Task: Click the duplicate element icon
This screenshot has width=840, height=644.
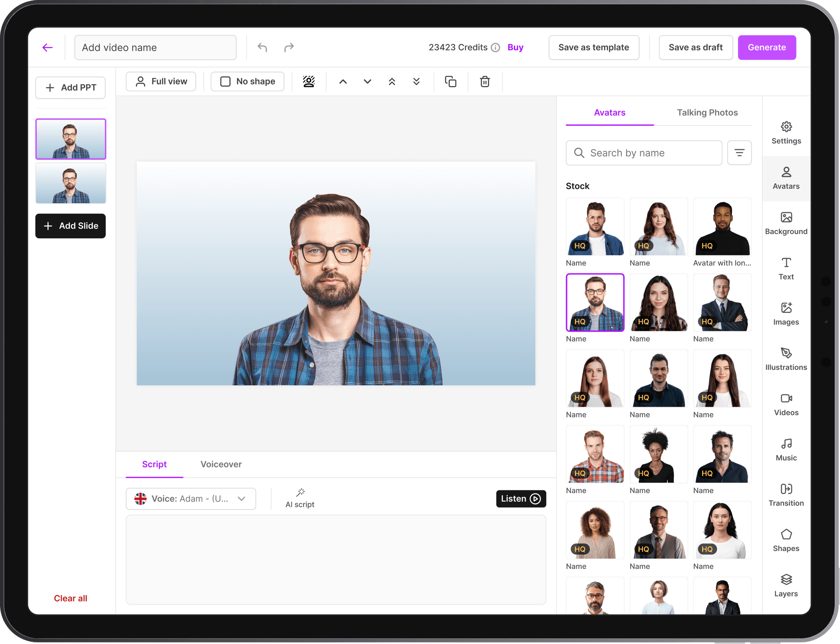Action: [450, 82]
